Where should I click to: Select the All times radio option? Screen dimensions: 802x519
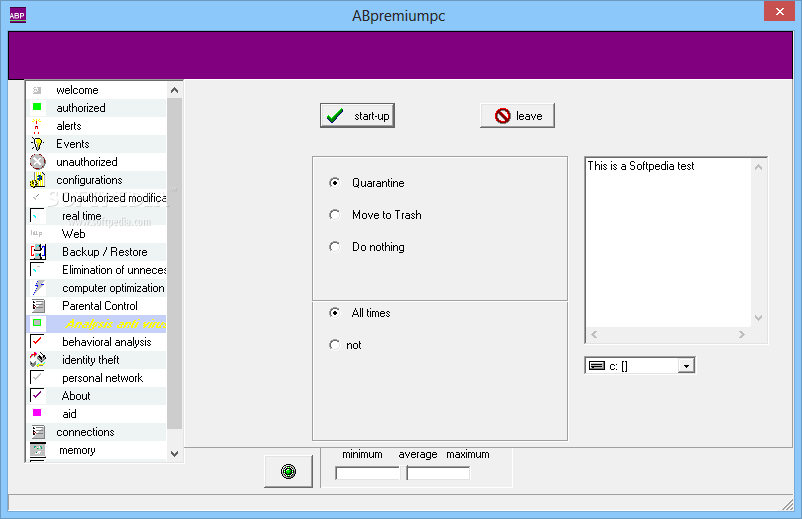pos(335,312)
